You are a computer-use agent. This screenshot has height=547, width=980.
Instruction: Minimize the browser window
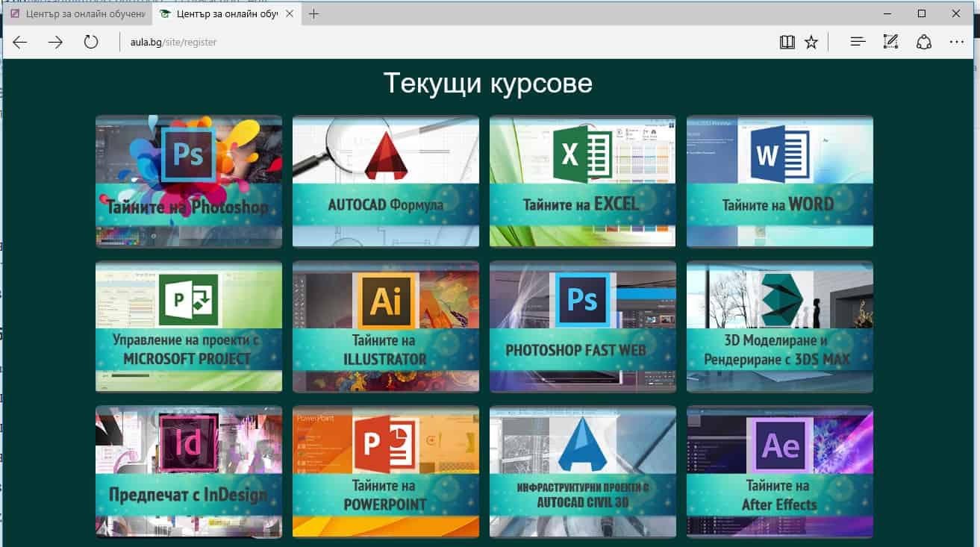[x=887, y=13]
